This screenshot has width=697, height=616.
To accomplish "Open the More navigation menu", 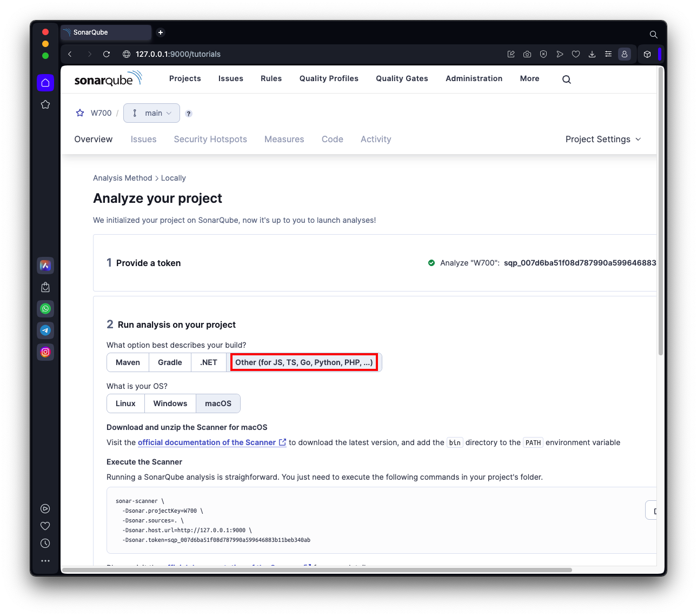I will click(530, 78).
